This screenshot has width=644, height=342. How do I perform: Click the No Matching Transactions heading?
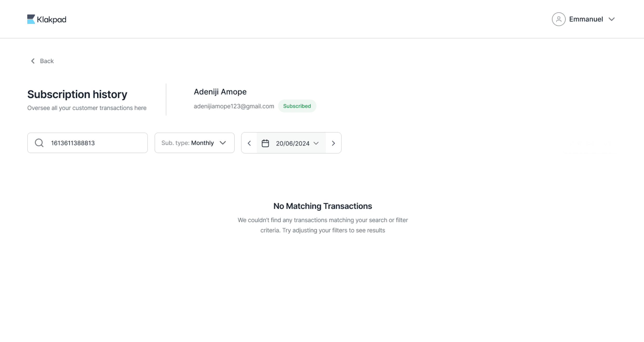click(323, 206)
